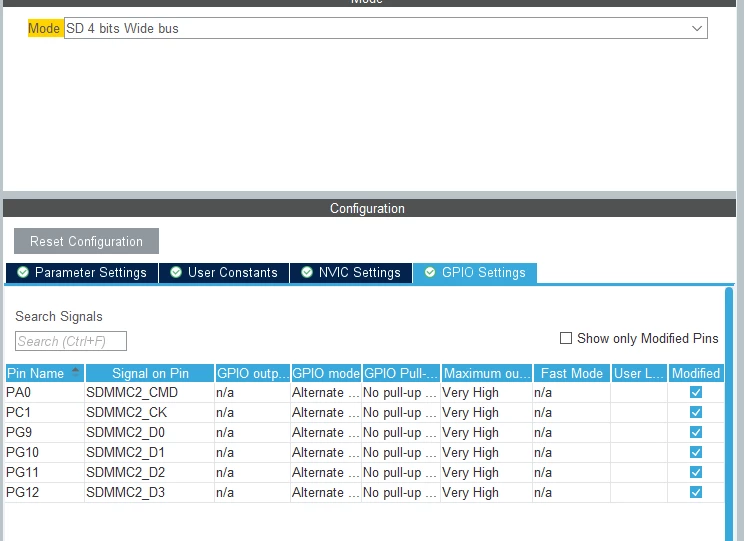
Task: Click the SDMMC2_D1 signal cell
Action: coord(150,452)
